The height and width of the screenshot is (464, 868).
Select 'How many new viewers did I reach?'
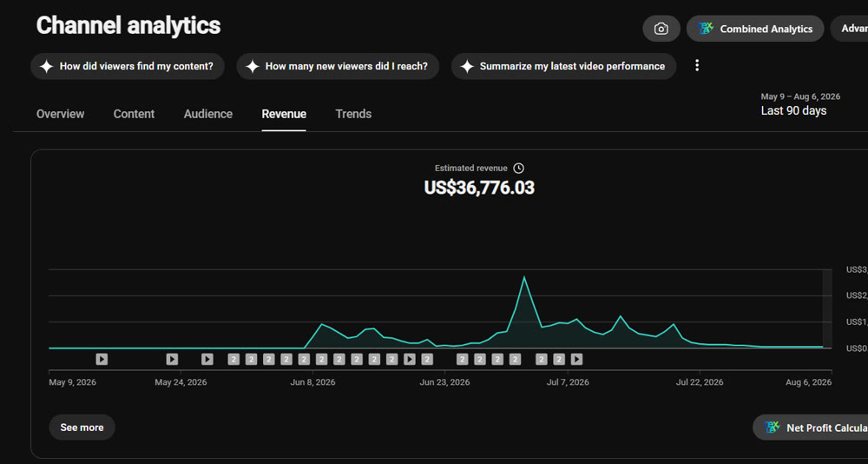pos(338,67)
